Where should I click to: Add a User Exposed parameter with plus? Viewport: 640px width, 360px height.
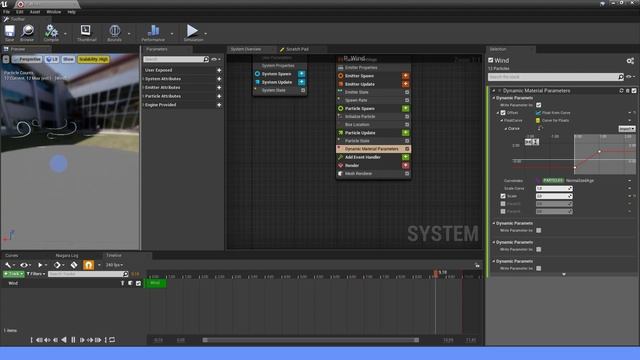pos(219,70)
